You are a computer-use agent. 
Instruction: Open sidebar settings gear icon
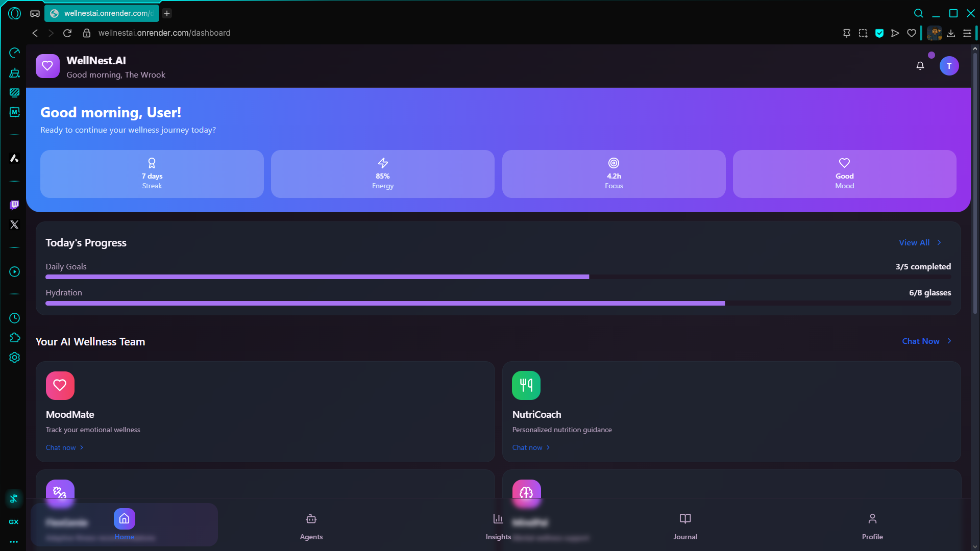[x=14, y=358]
